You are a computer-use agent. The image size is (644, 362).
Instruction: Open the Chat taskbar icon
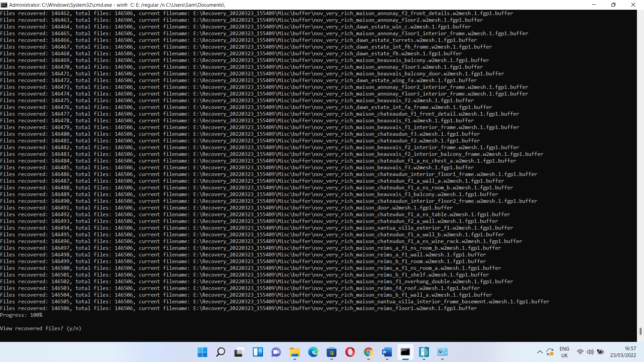pyautogui.click(x=276, y=352)
